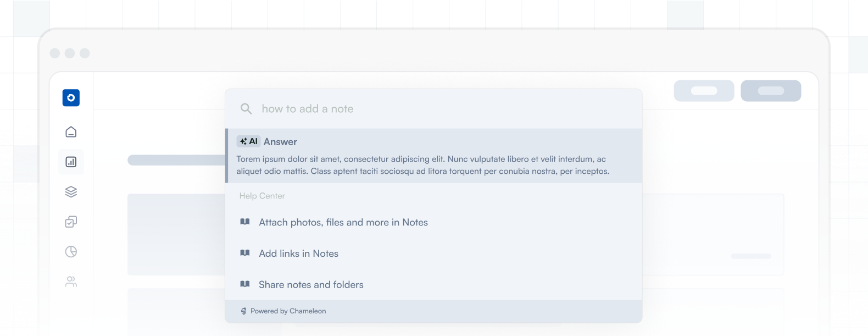Open "Attach photos, files and more in Notes"

[x=343, y=222]
